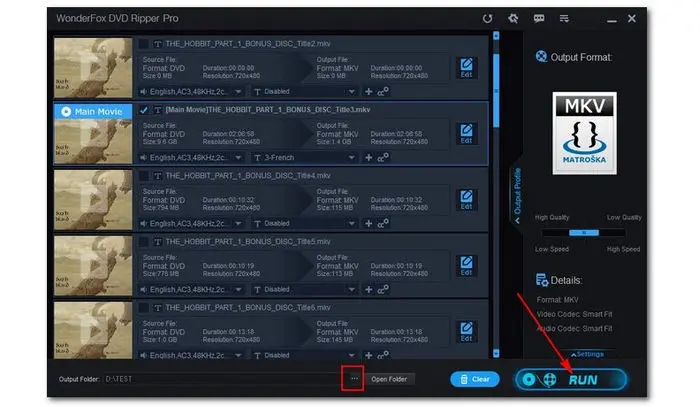Add subtitle plus icon for Title4.mkv
Viewport: 700px width, 407px height.
coord(368,224)
